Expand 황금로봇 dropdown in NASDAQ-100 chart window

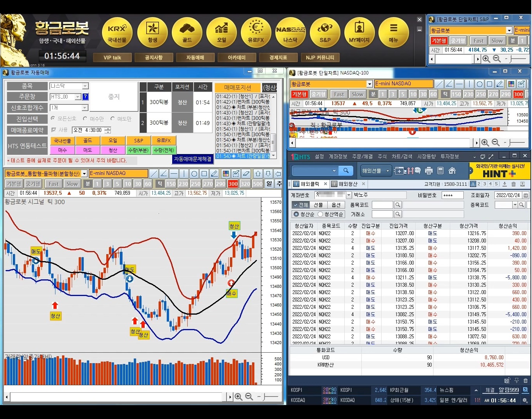pyautogui.click(x=369, y=84)
